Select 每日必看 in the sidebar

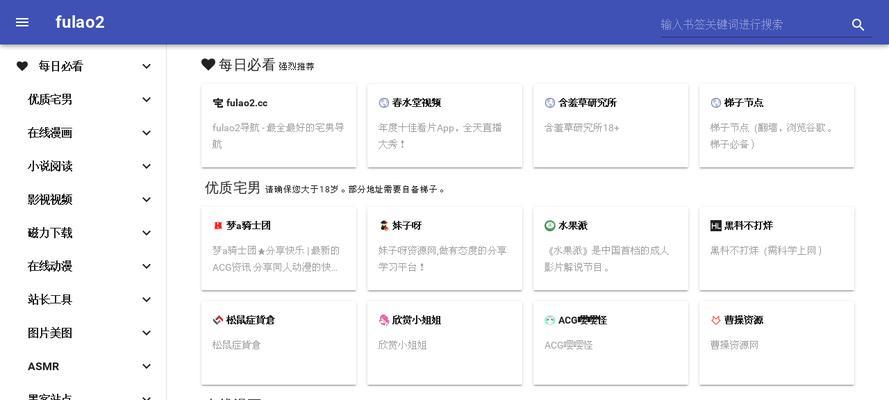(61, 66)
